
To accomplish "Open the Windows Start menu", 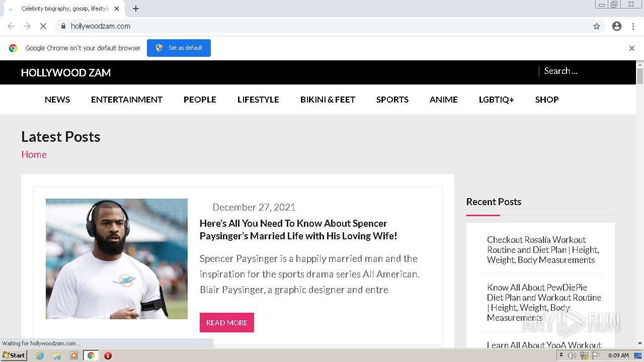I will click(14, 355).
